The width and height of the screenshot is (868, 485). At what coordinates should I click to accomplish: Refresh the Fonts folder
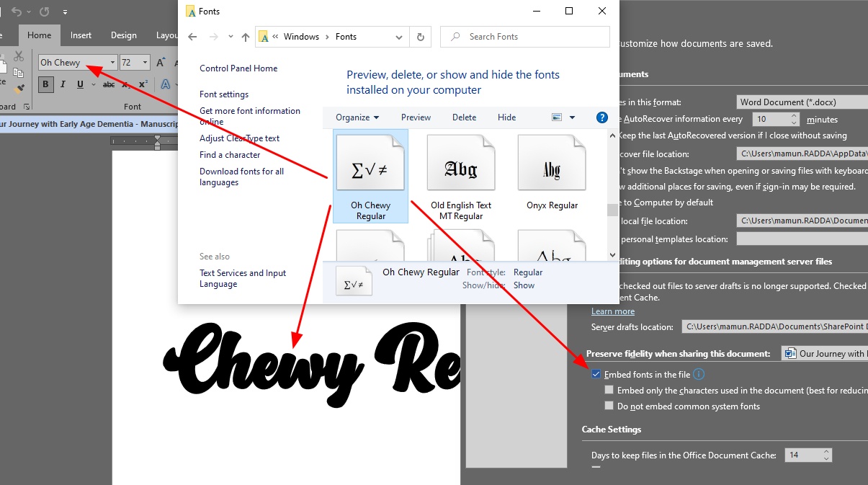[x=421, y=37]
